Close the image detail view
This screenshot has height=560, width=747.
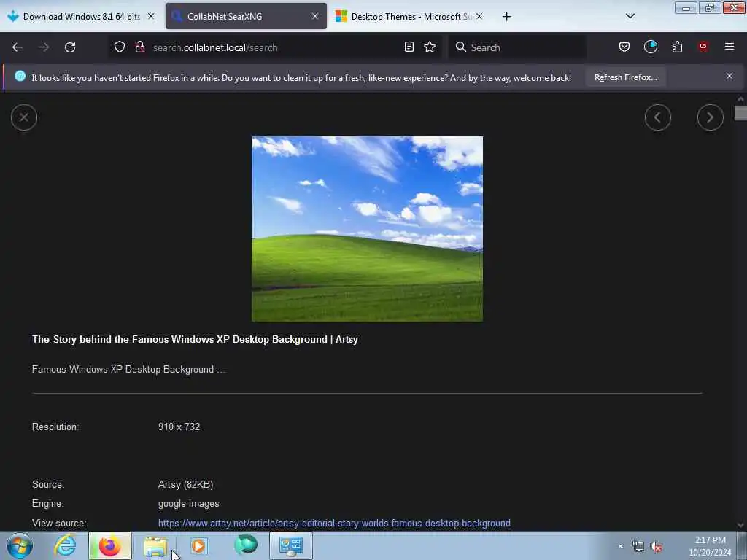24,117
